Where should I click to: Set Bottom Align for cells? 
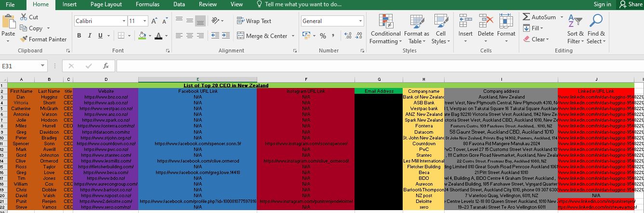point(200,21)
